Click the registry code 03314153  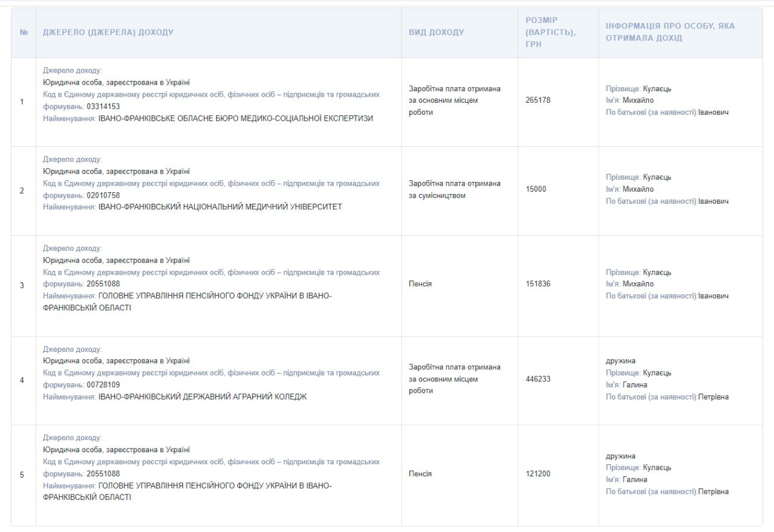(x=103, y=106)
